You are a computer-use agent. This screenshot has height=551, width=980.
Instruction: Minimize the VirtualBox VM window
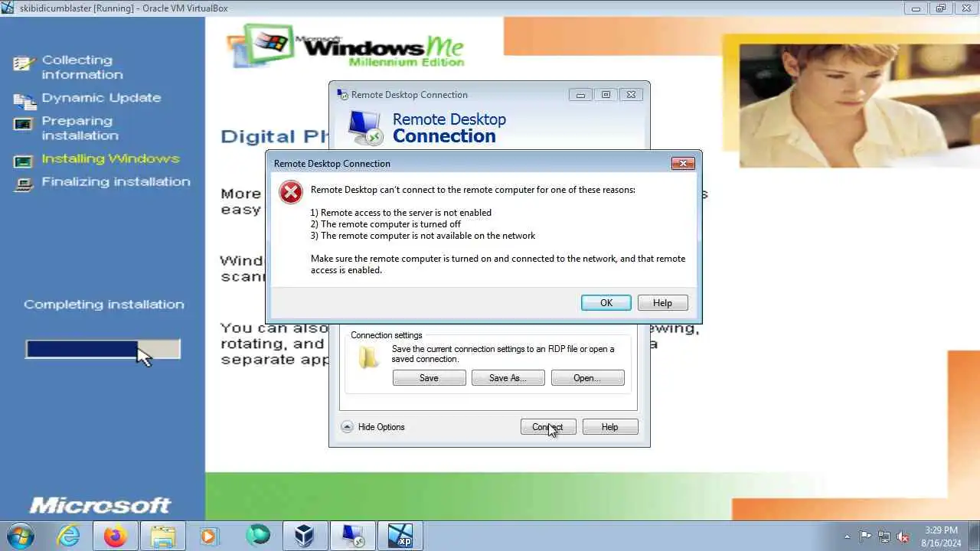(x=915, y=8)
